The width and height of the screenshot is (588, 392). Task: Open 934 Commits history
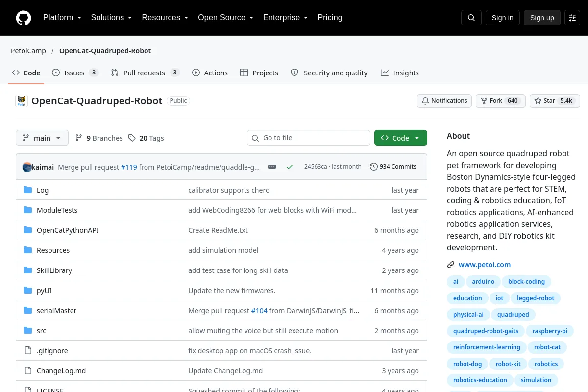click(x=393, y=167)
